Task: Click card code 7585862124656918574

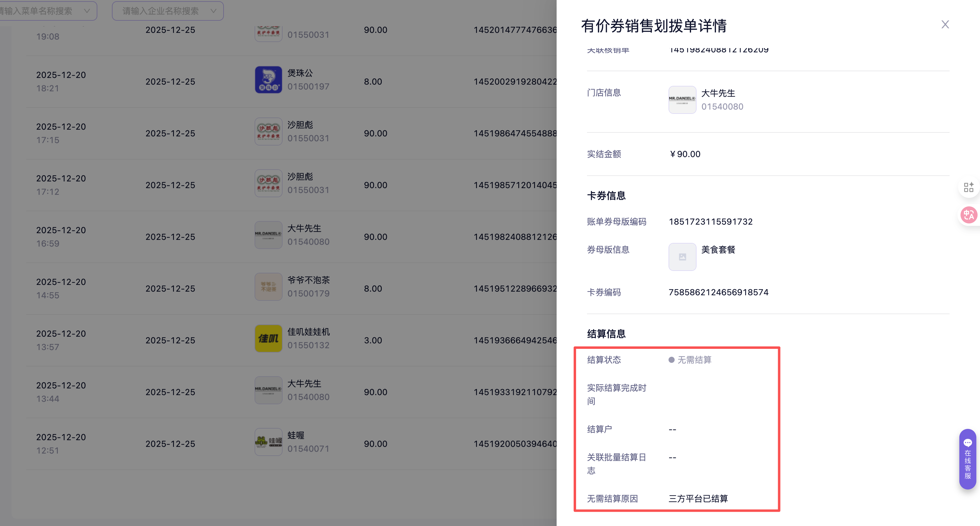Action: tap(718, 292)
